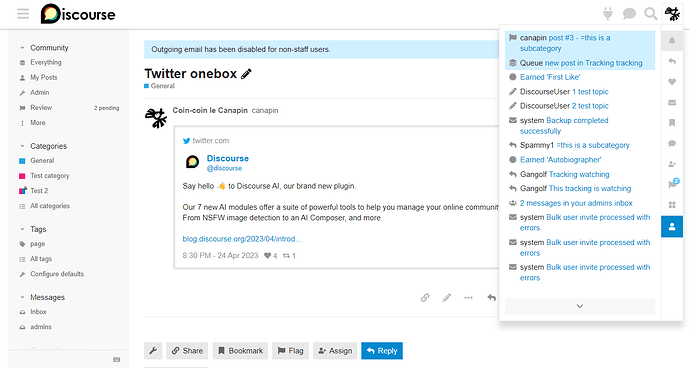
Task: Click the blue Reply button
Action: (x=382, y=351)
